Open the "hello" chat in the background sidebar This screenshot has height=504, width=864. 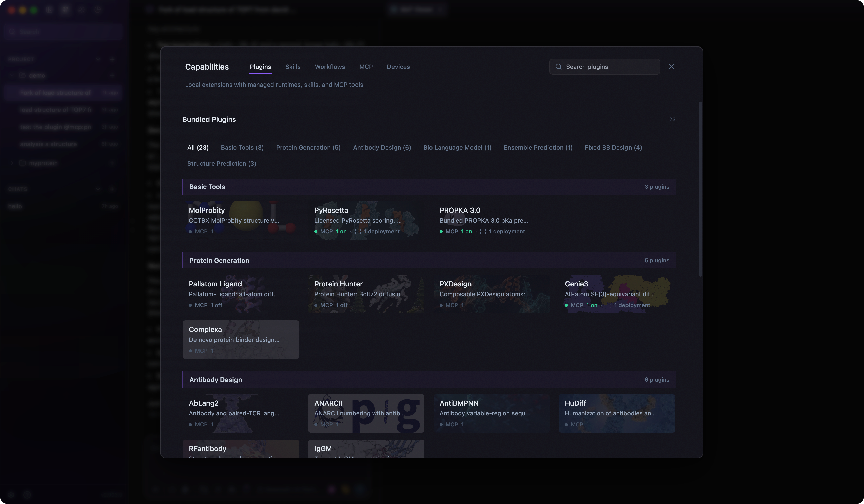pyautogui.click(x=15, y=206)
